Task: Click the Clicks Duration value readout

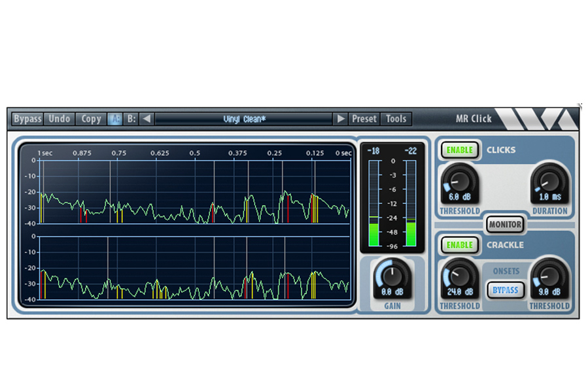Action: pyautogui.click(x=549, y=197)
